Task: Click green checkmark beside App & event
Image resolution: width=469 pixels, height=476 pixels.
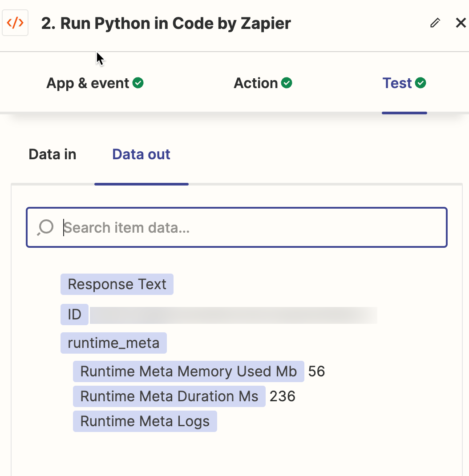Action: coord(138,83)
